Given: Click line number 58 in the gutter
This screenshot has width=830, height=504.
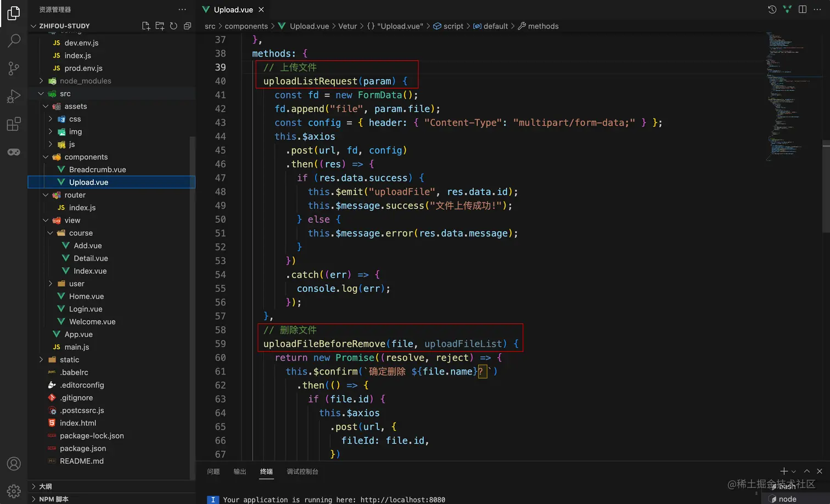Looking at the screenshot, I should (x=220, y=330).
